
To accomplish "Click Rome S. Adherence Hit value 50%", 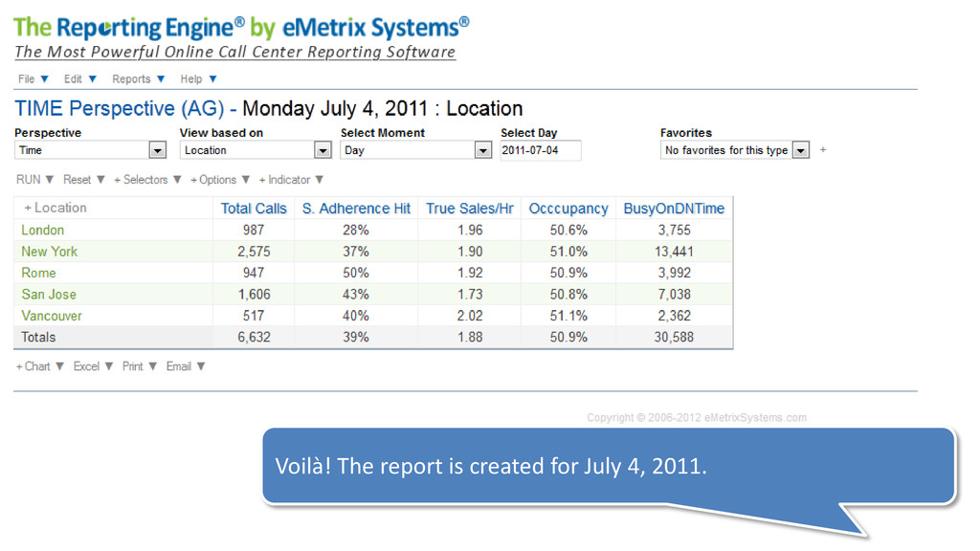I will [356, 273].
